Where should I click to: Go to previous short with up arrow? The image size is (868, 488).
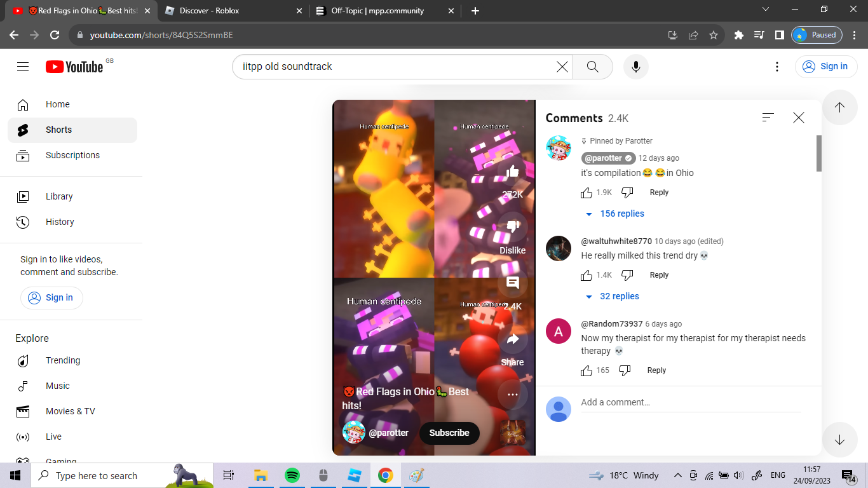coord(839,107)
